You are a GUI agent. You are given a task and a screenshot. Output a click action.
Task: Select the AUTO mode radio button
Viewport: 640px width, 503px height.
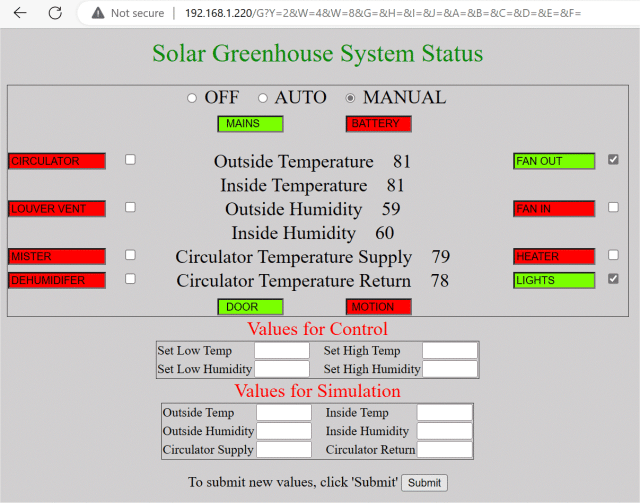(263, 98)
